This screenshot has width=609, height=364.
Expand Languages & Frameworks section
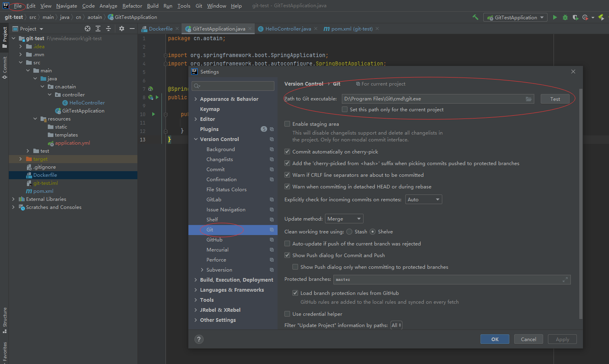point(196,290)
